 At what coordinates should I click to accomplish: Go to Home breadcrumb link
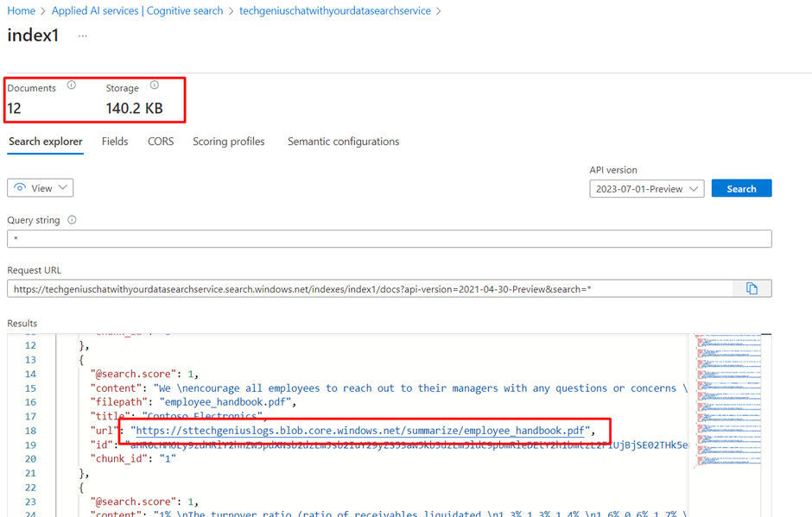(x=22, y=11)
